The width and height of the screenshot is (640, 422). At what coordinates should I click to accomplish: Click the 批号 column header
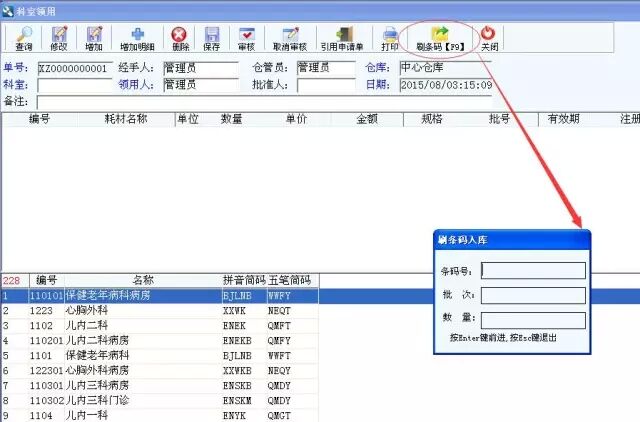(500, 119)
